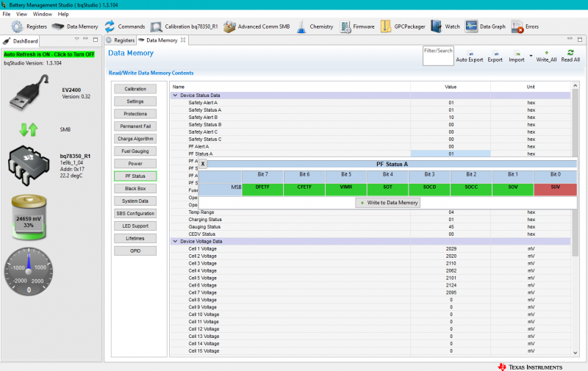This screenshot has height=371, width=588.
Task: Open the Errors view
Action: 525,26
